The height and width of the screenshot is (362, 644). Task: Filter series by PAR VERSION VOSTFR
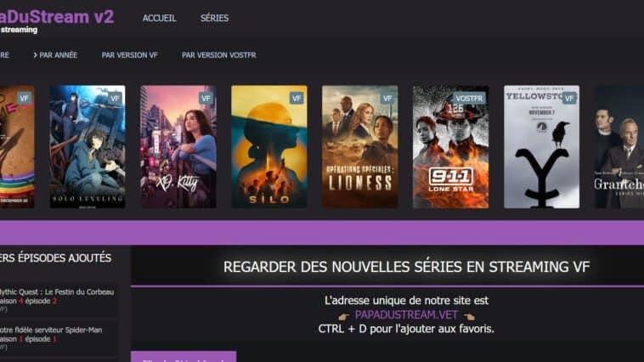coord(219,55)
